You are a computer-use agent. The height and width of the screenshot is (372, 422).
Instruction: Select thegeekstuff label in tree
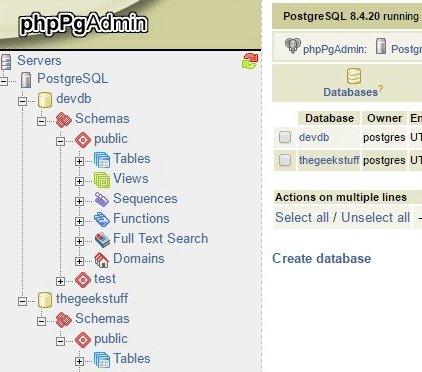(x=92, y=299)
